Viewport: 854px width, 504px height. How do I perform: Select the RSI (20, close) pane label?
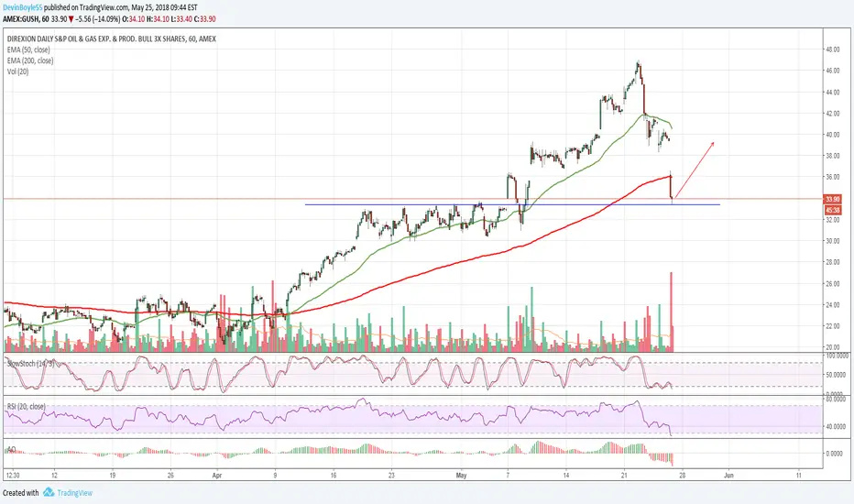tap(27, 407)
